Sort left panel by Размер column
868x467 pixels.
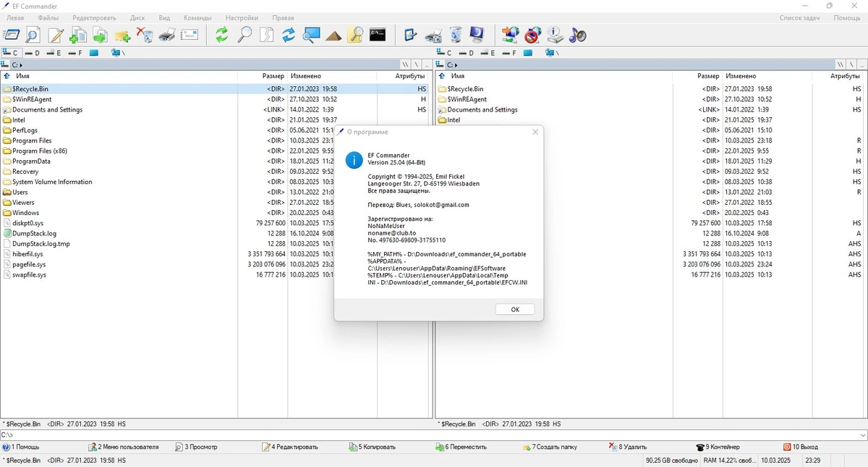point(263,75)
